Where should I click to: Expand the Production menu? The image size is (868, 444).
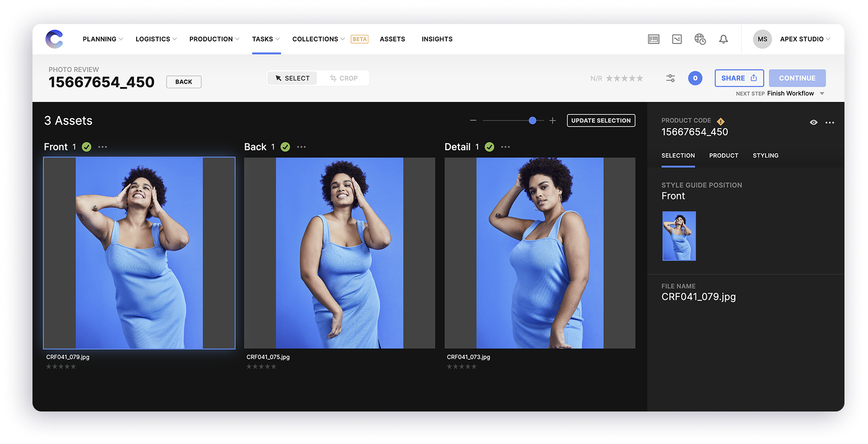214,39
